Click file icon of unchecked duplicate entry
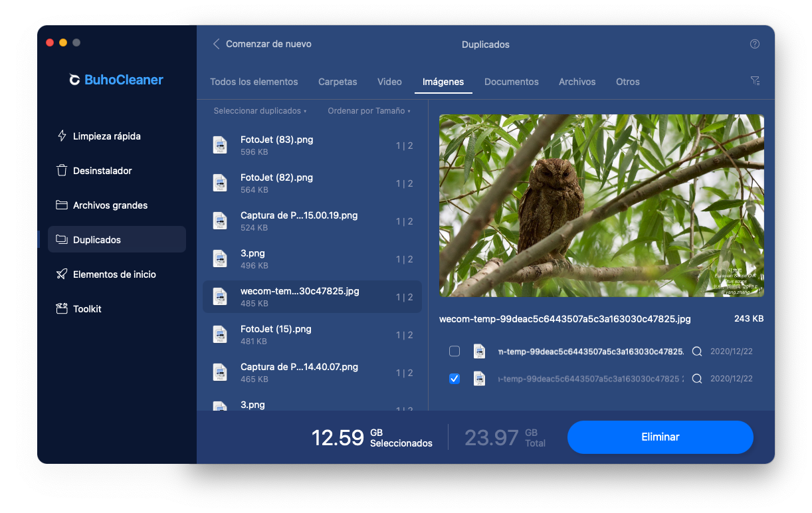 tap(479, 351)
